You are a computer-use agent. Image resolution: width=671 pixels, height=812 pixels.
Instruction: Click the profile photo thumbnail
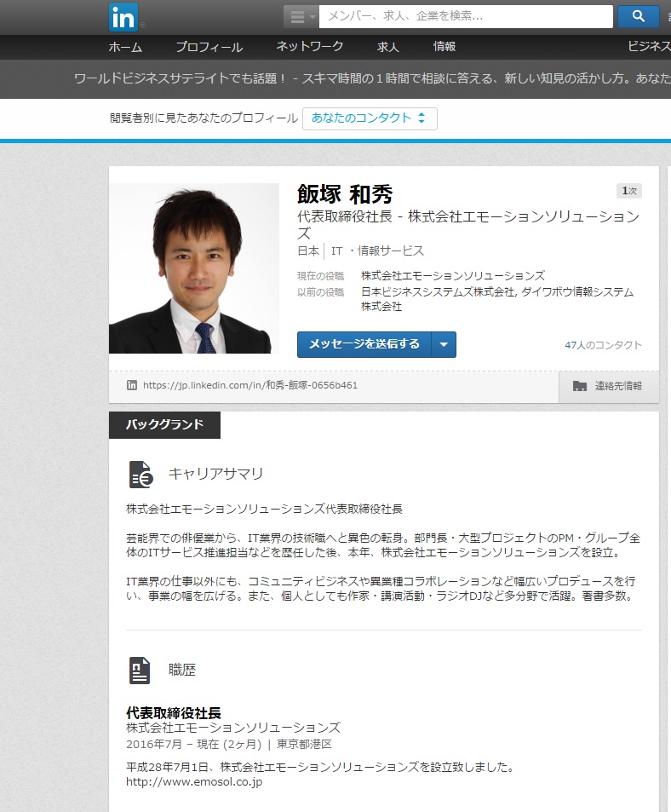(194, 268)
